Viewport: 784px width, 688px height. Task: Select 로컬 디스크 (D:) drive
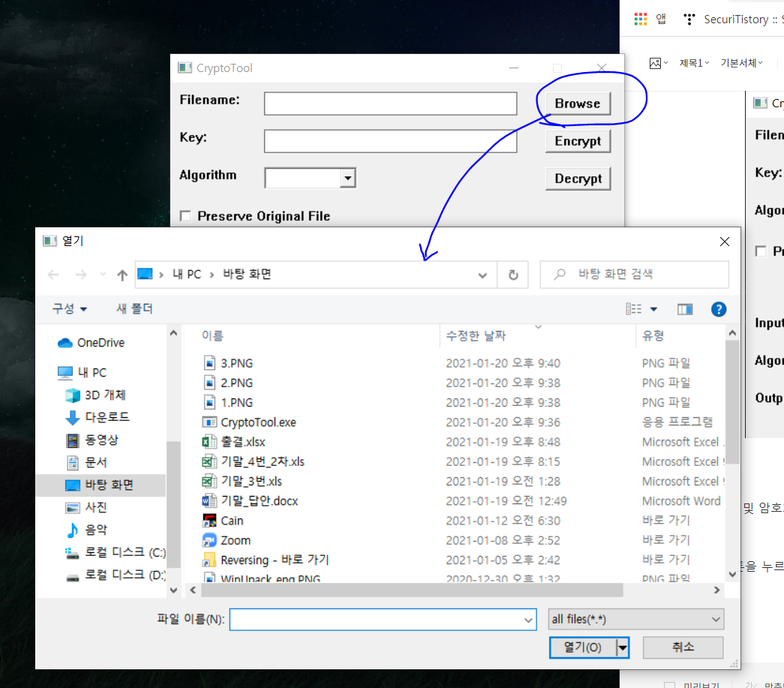pyautogui.click(x=116, y=575)
